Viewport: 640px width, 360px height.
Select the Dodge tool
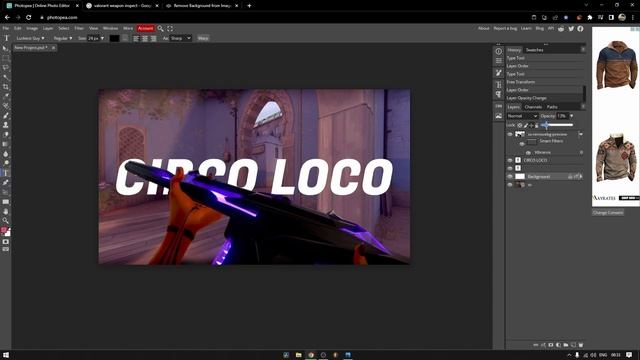pos(5,163)
